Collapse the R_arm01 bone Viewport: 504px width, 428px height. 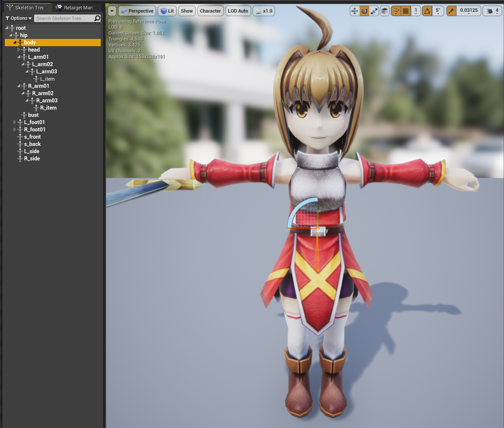tap(19, 86)
